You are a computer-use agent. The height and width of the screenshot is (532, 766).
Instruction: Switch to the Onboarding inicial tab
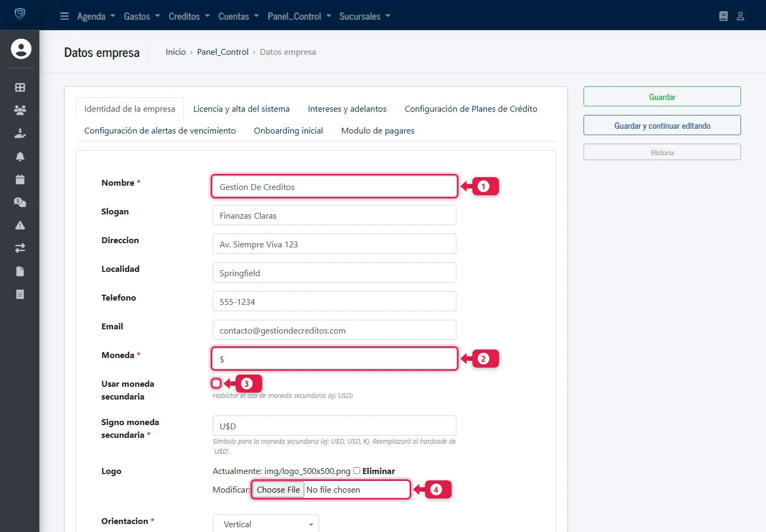click(288, 130)
